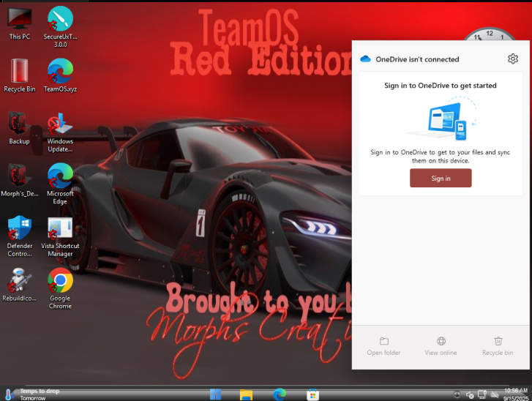The image size is (532, 401).
Task: Select the SecureUxTheme 3.0.0 desktop icon
Action: (x=61, y=27)
